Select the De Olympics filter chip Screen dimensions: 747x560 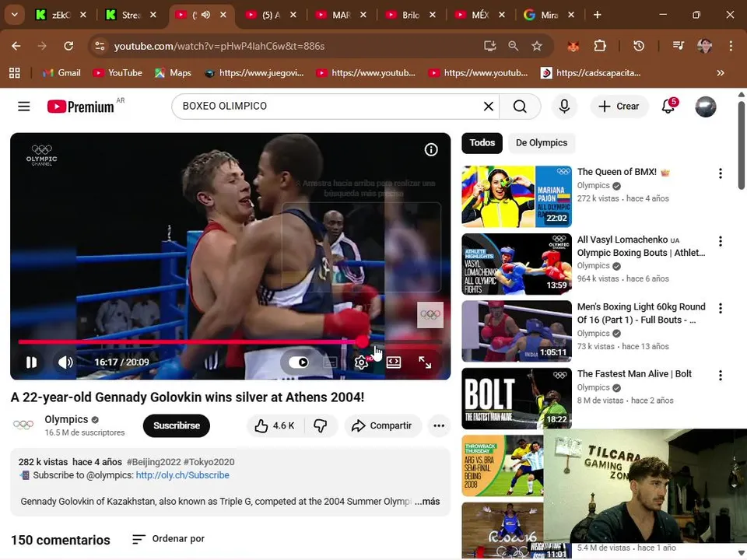(542, 143)
